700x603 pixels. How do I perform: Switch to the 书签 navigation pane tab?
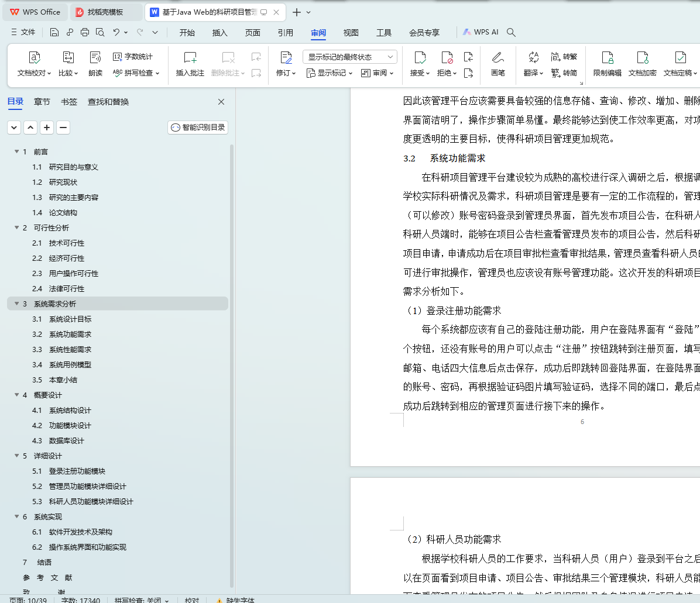(x=68, y=102)
